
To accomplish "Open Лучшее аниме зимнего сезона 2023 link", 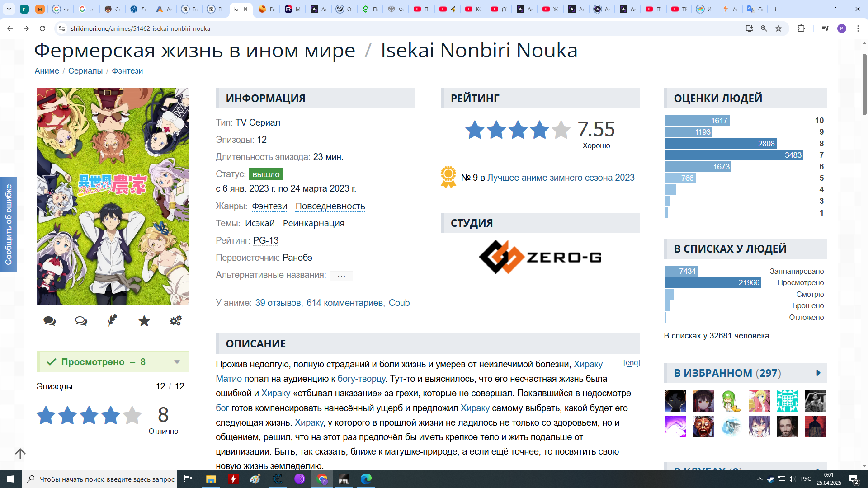I will (561, 178).
